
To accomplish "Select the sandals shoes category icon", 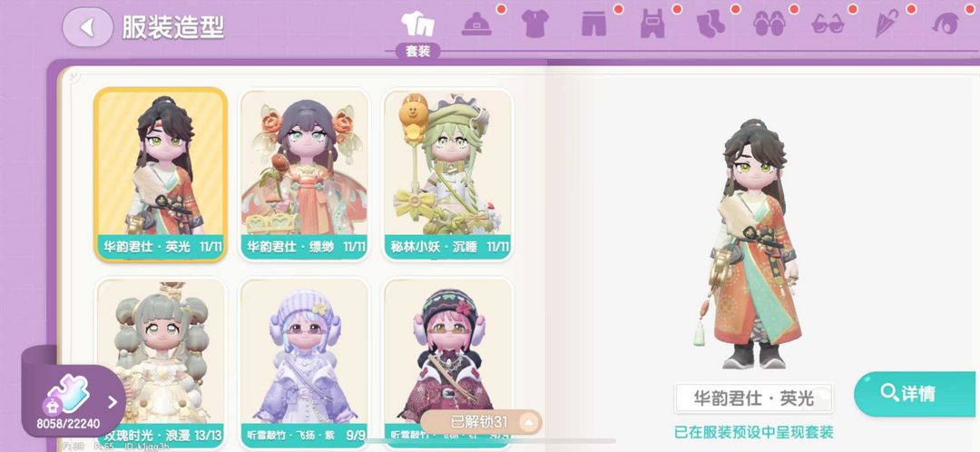I will tap(769, 25).
